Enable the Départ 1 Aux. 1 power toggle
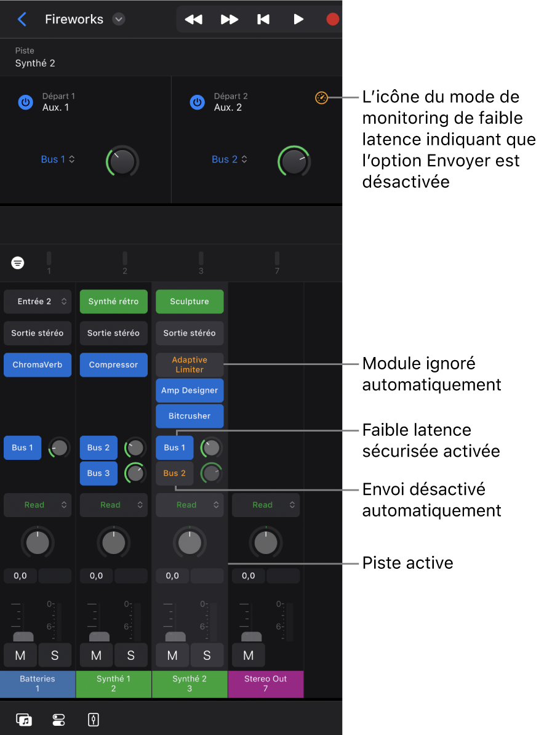 pyautogui.click(x=25, y=102)
